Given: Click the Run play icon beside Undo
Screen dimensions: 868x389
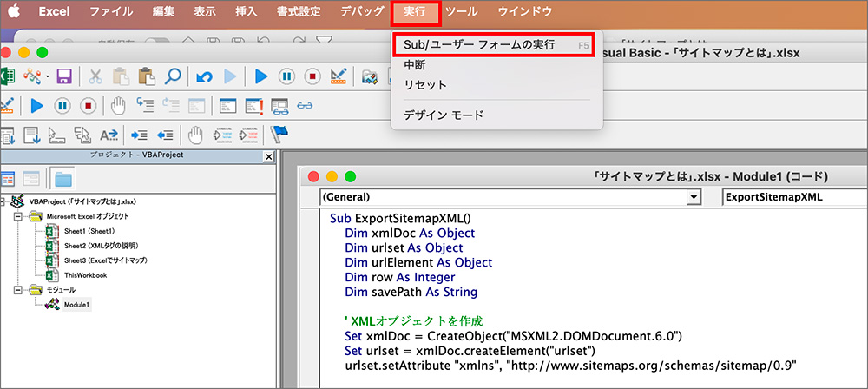Looking at the screenshot, I should pyautogui.click(x=230, y=76).
